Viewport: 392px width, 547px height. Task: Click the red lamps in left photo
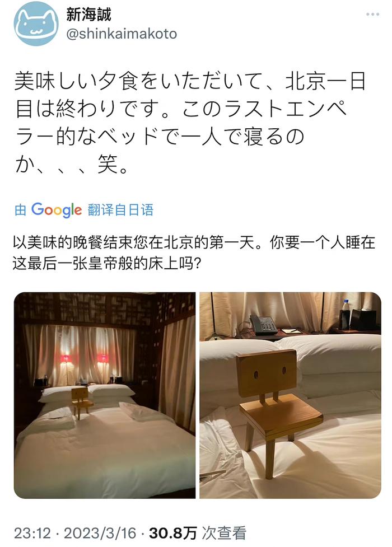84,359
